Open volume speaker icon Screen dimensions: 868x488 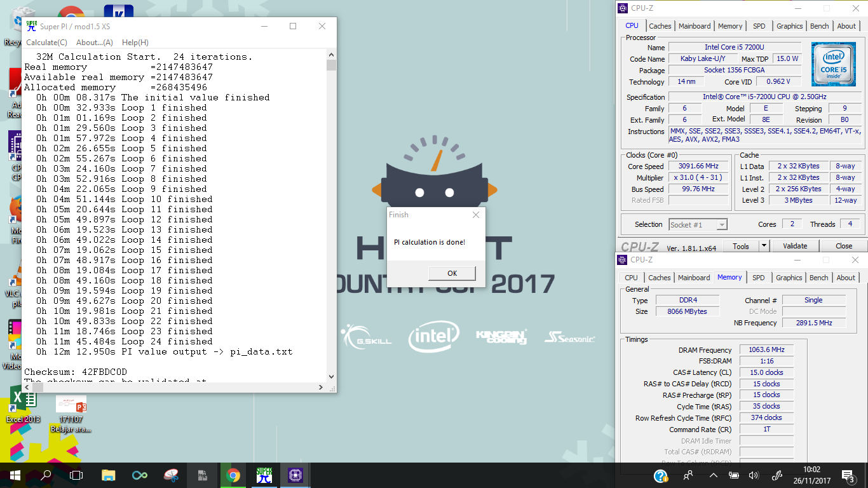pyautogui.click(x=754, y=475)
